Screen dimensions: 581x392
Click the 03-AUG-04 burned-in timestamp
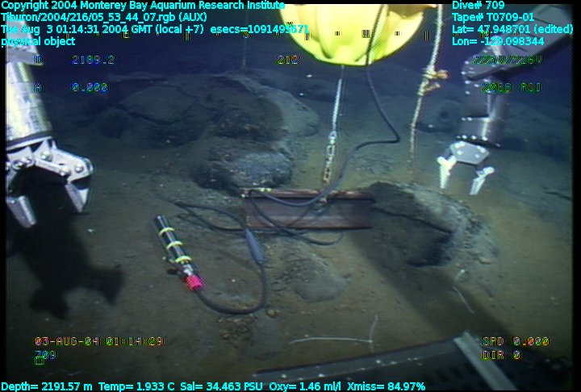point(98,341)
